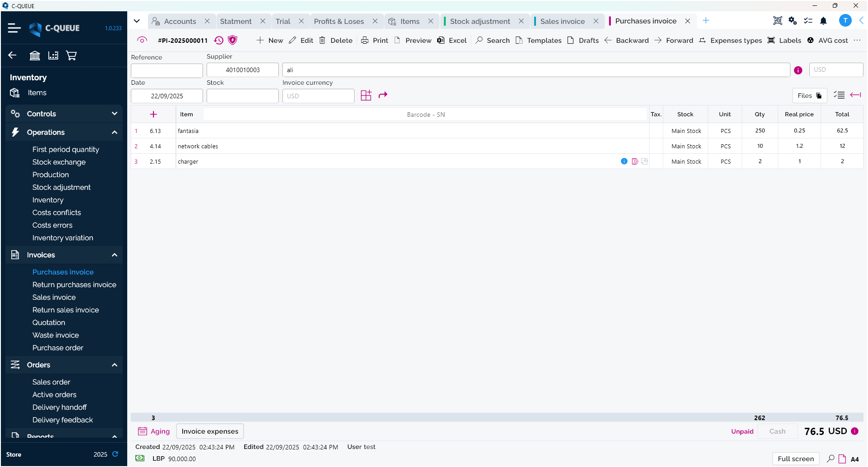Click the shield verification icon

[232, 41]
